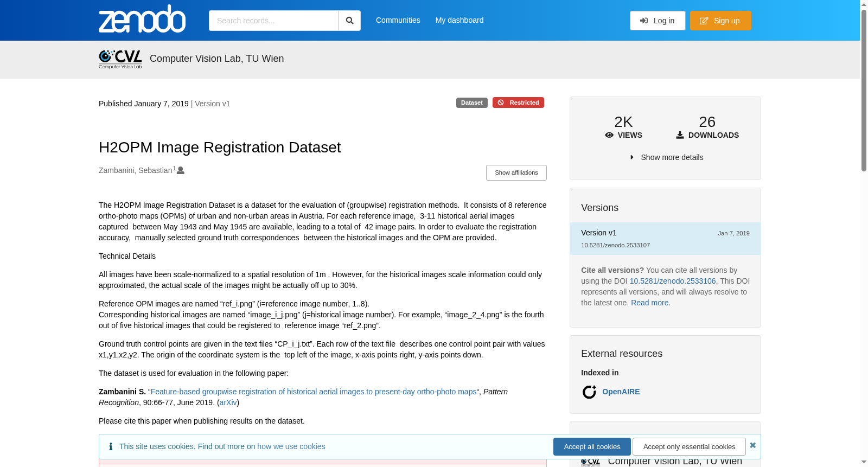Focus the Search records field
Image resolution: width=868 pixels, height=467 pixels.
tap(273, 21)
